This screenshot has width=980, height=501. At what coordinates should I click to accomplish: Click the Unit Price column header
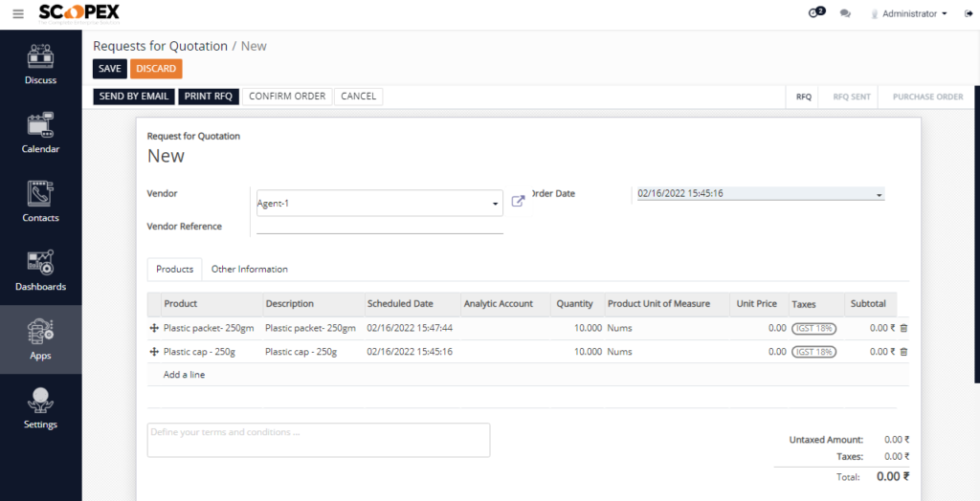coord(759,304)
